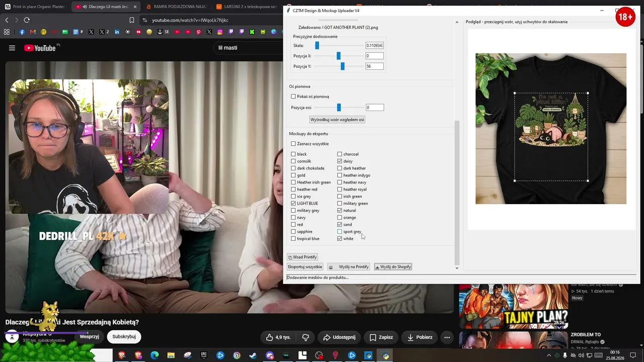Click the 'Wsad Printify' button

coord(302,257)
